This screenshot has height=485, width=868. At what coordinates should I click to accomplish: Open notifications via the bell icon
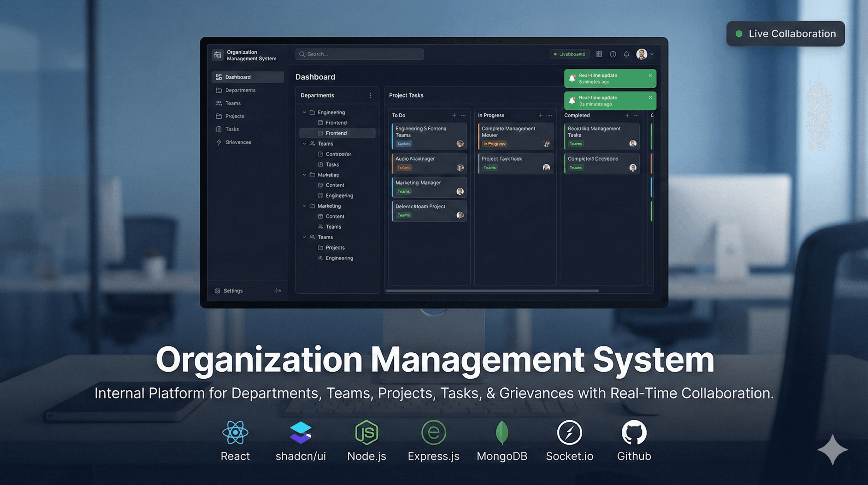(x=627, y=54)
